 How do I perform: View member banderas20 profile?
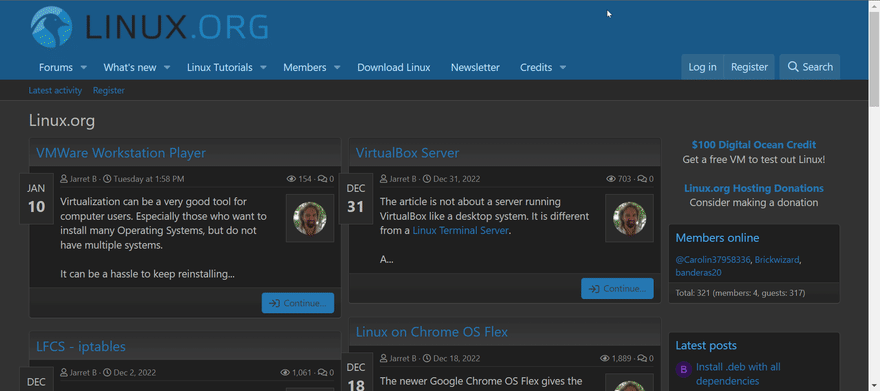click(x=698, y=273)
